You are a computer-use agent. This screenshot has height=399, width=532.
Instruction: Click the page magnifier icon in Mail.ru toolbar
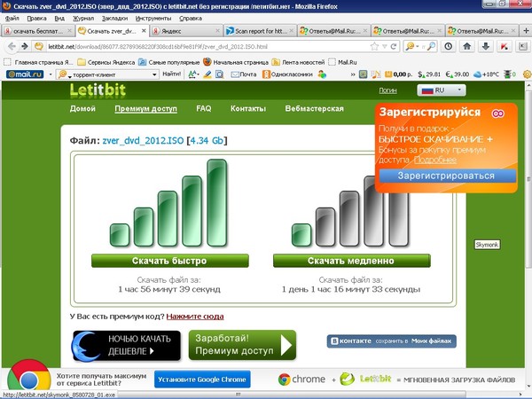(220, 74)
